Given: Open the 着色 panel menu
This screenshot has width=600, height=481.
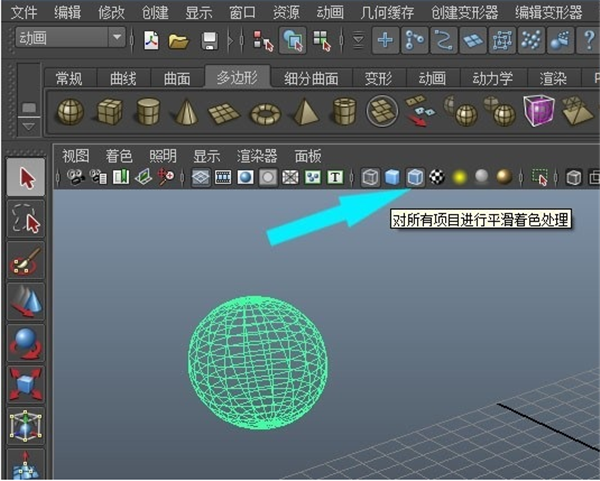Looking at the screenshot, I should pyautogui.click(x=119, y=155).
